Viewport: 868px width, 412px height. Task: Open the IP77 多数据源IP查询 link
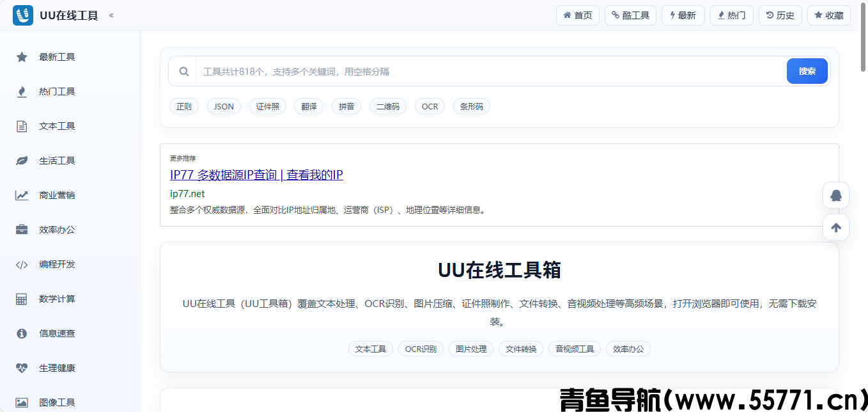[256, 175]
